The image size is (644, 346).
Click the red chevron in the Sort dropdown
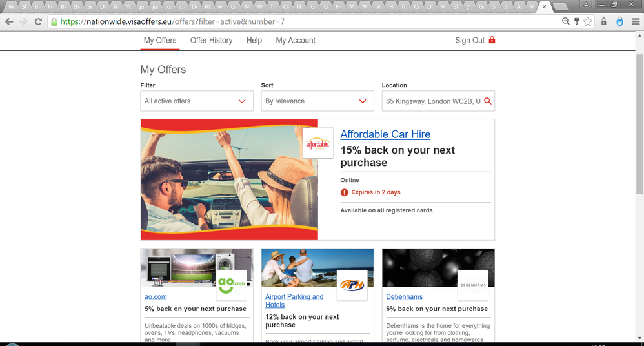(x=363, y=101)
